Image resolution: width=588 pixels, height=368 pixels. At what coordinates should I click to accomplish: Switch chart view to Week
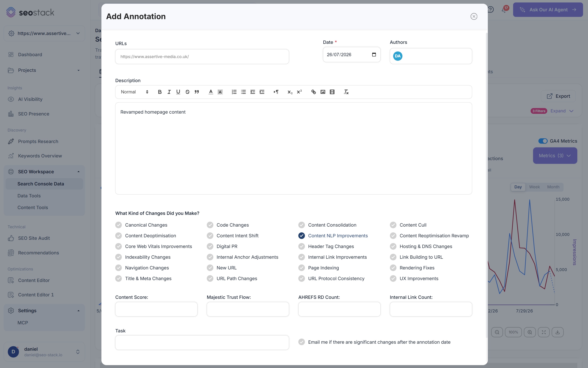tap(534, 187)
